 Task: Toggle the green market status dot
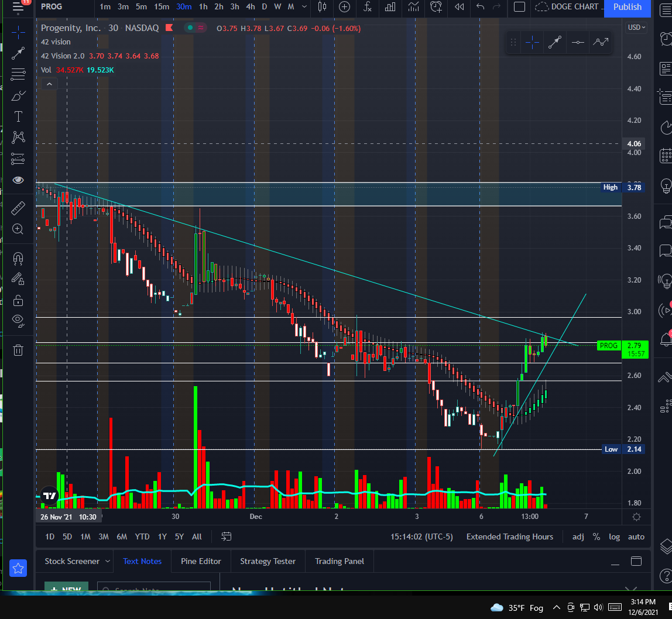190,28
